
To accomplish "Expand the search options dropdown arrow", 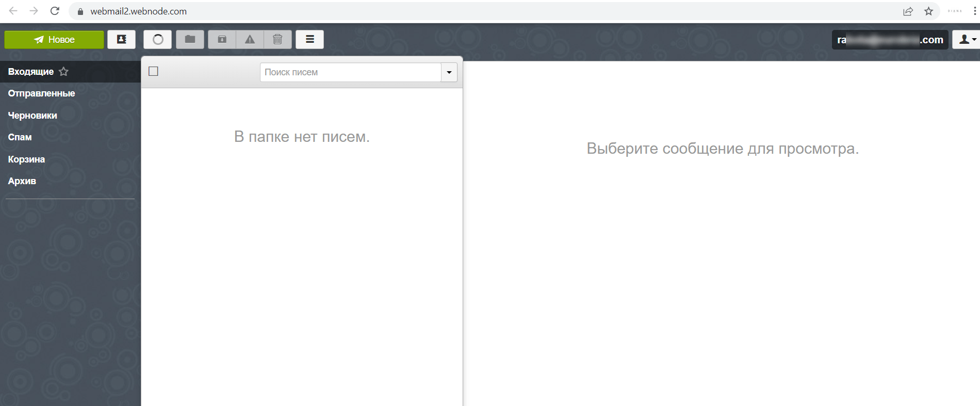I will (x=449, y=72).
